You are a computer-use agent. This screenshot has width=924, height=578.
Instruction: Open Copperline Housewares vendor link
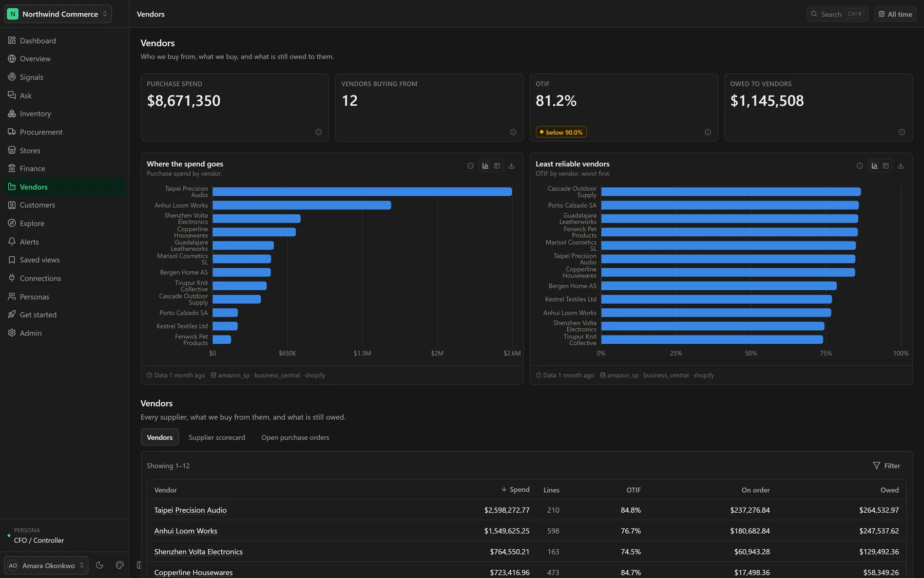click(194, 572)
